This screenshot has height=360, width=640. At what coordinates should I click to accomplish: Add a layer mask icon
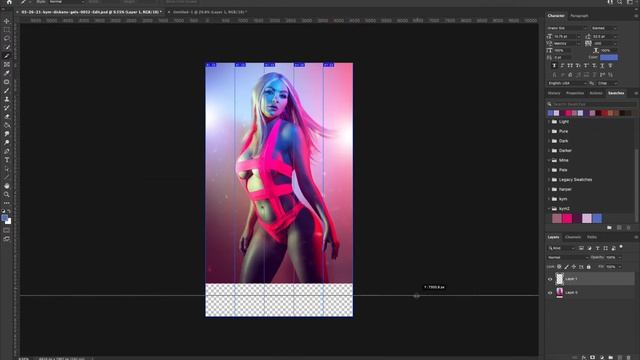click(x=593, y=357)
